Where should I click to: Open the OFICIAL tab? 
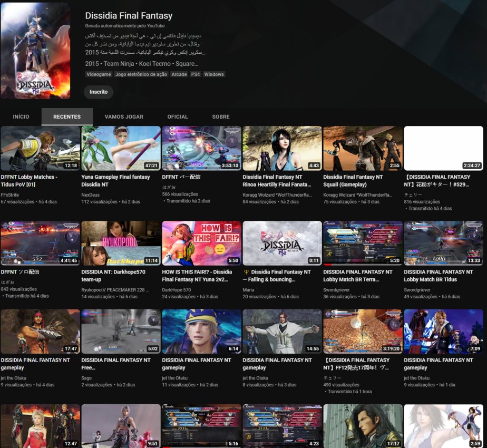[x=178, y=117]
